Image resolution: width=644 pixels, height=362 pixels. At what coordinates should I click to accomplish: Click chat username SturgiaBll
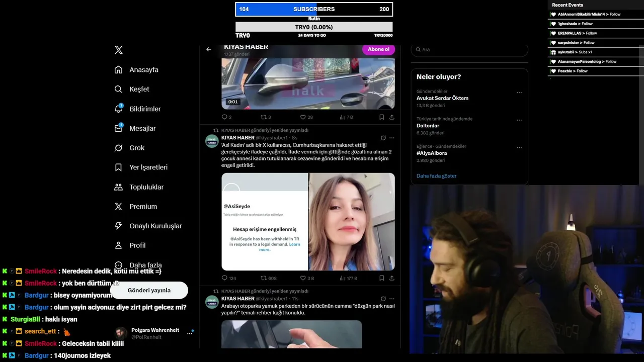click(26, 319)
